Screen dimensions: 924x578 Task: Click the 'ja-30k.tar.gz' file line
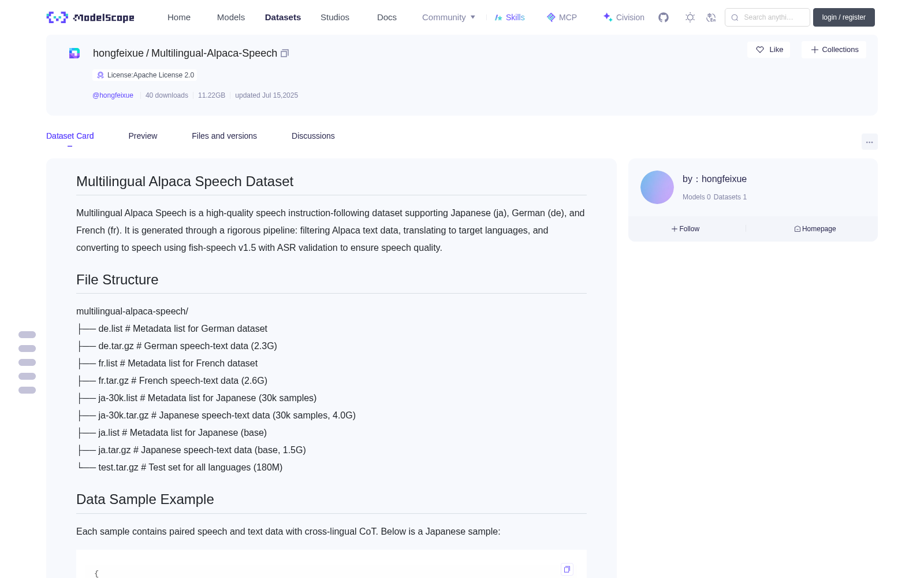click(x=217, y=415)
